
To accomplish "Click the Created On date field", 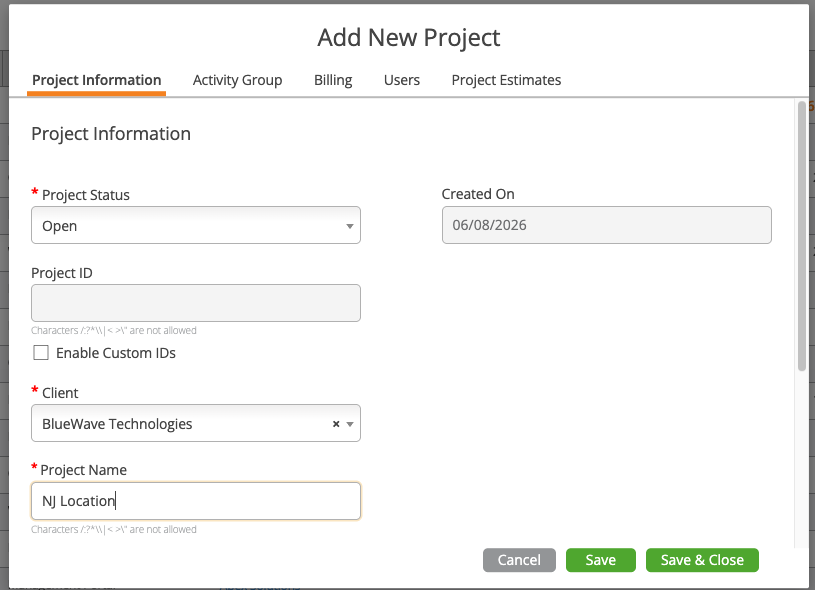I will pyautogui.click(x=607, y=225).
